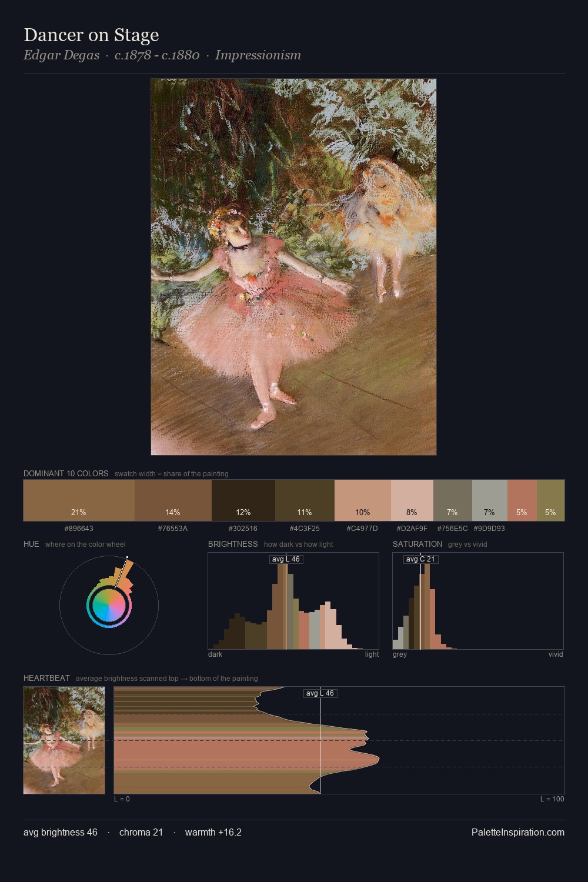Select the first 7% swatch #756E5C
This screenshot has height=882, width=588.
pos(453,500)
